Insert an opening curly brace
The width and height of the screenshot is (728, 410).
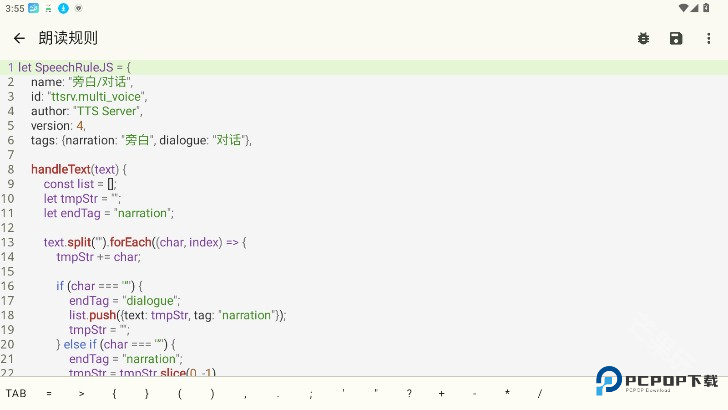click(114, 393)
